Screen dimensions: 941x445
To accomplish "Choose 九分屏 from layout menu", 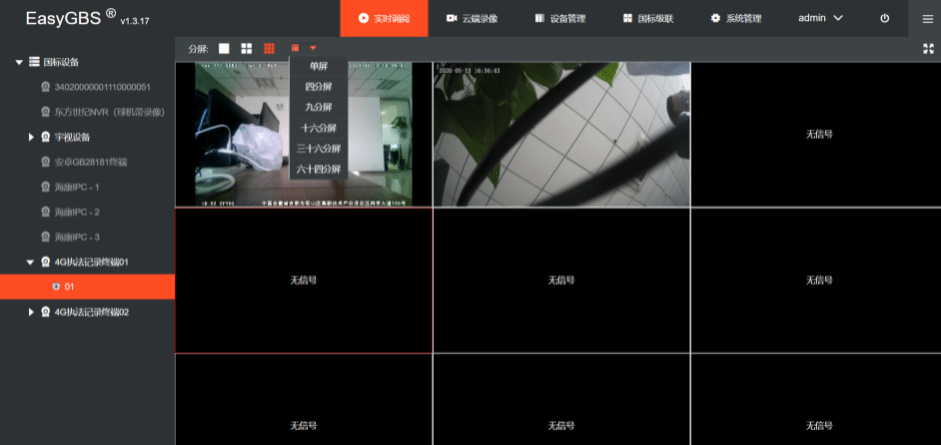I will [318, 107].
